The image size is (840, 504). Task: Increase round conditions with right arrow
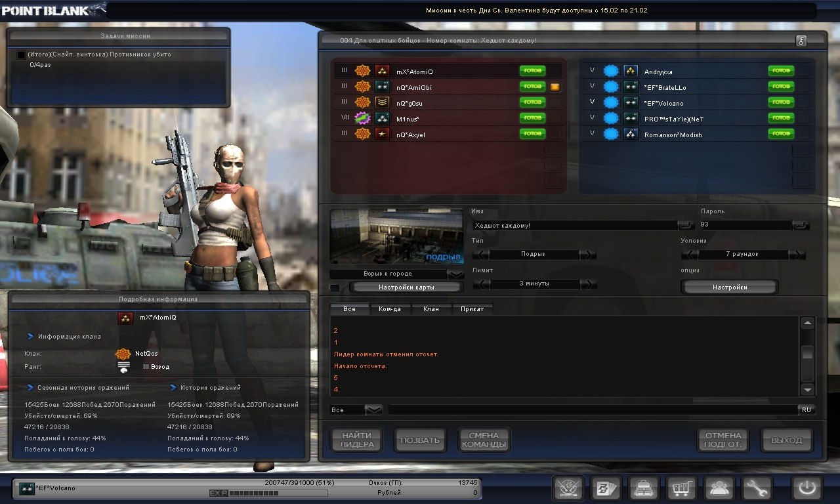pyautogui.click(x=797, y=255)
